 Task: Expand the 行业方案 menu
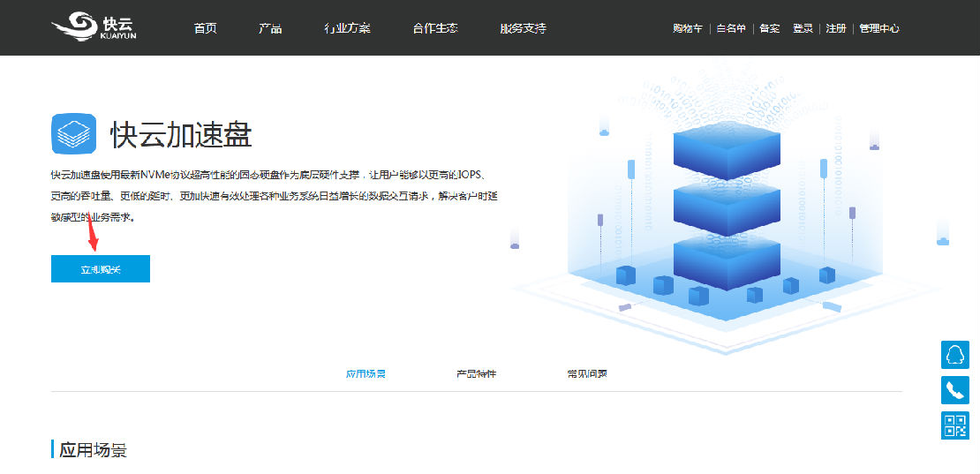click(347, 28)
